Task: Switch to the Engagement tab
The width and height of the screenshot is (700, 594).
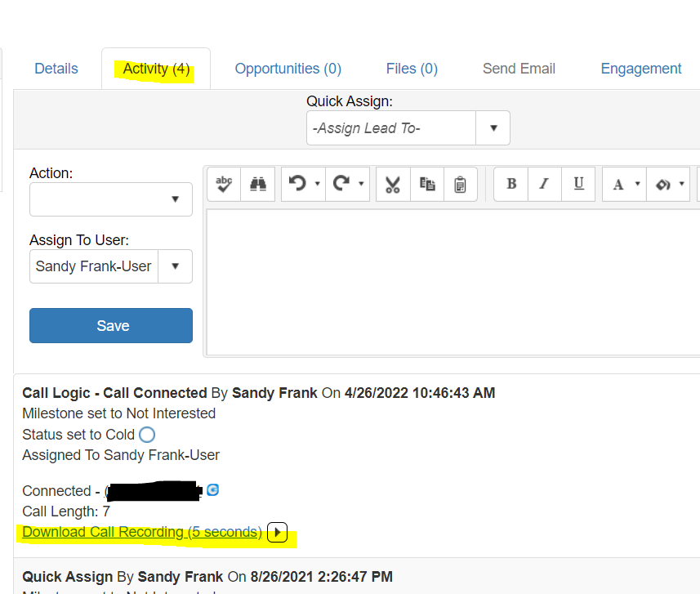Action: pyautogui.click(x=641, y=69)
